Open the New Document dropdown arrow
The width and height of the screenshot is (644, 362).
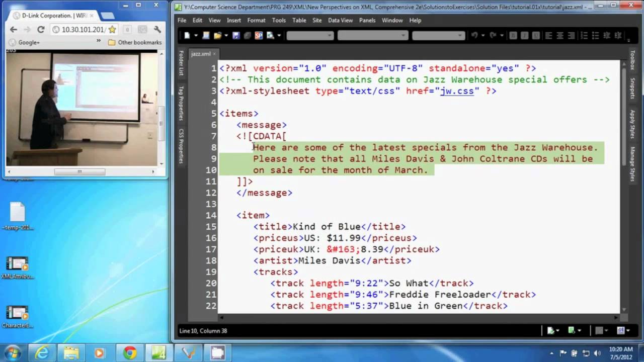click(x=196, y=35)
